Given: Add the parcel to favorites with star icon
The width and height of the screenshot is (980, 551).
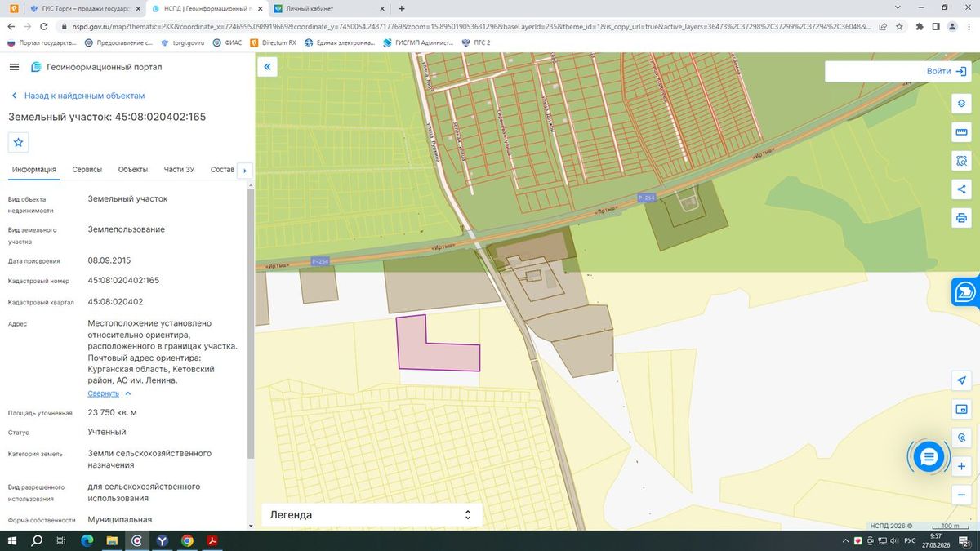Looking at the screenshot, I should (19, 142).
